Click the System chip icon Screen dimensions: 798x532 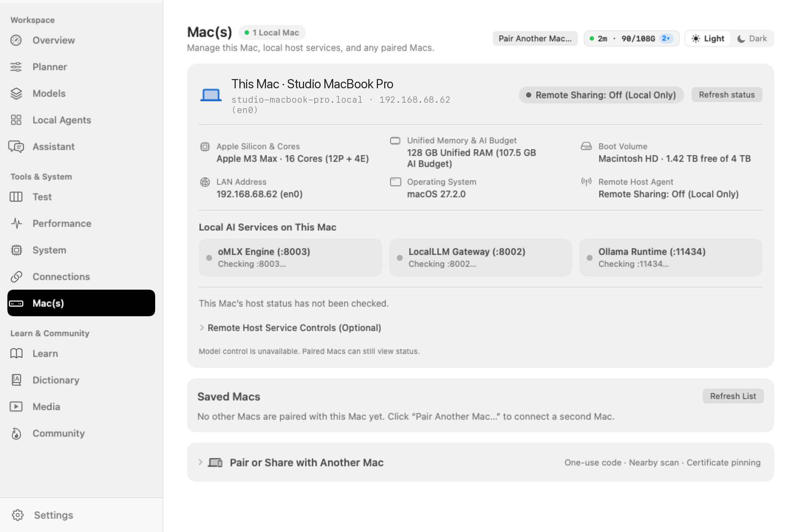point(16,250)
